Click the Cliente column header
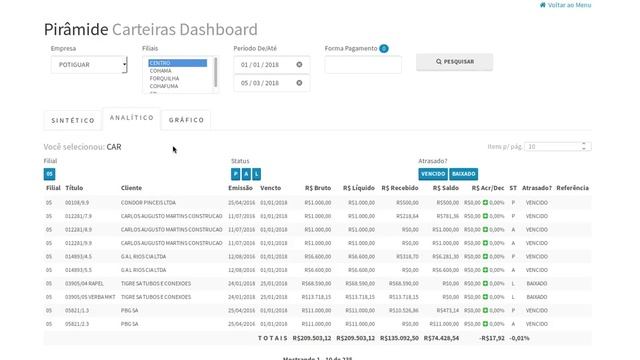 pyautogui.click(x=131, y=188)
